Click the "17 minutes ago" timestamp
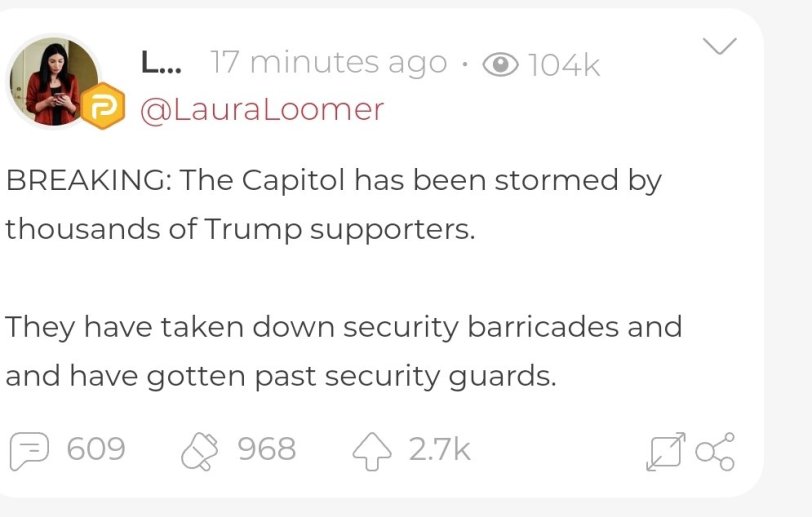Image resolution: width=812 pixels, height=517 pixels. (329, 64)
